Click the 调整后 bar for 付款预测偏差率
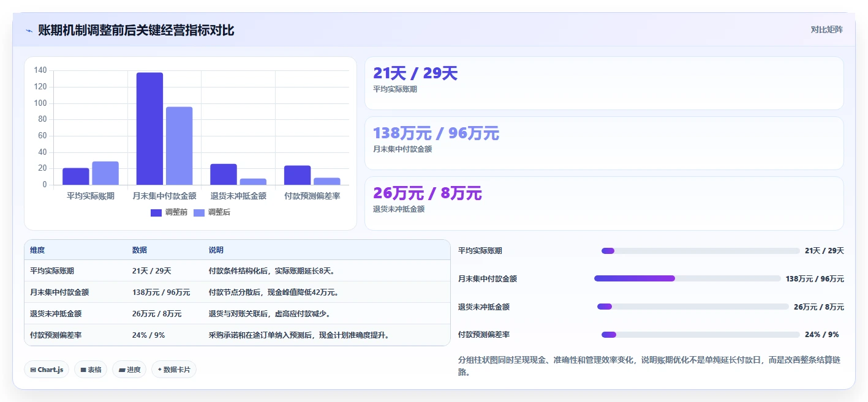Viewport: 868px width, 402px height. 326,181
